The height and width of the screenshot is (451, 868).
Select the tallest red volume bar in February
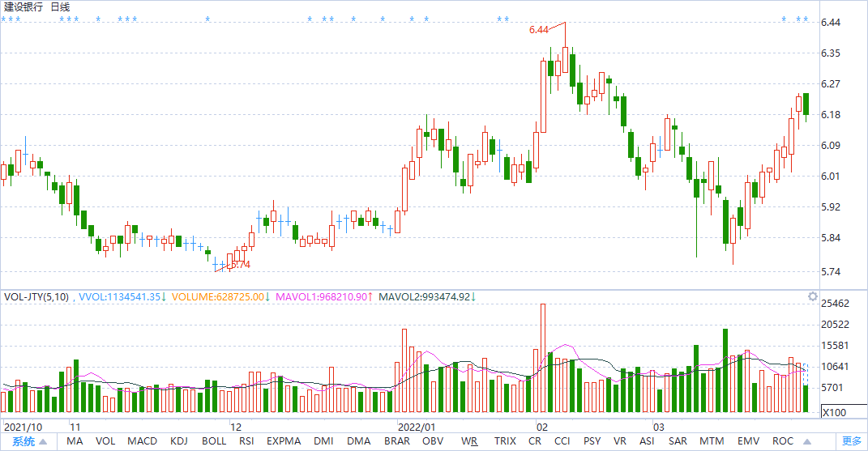click(543, 358)
